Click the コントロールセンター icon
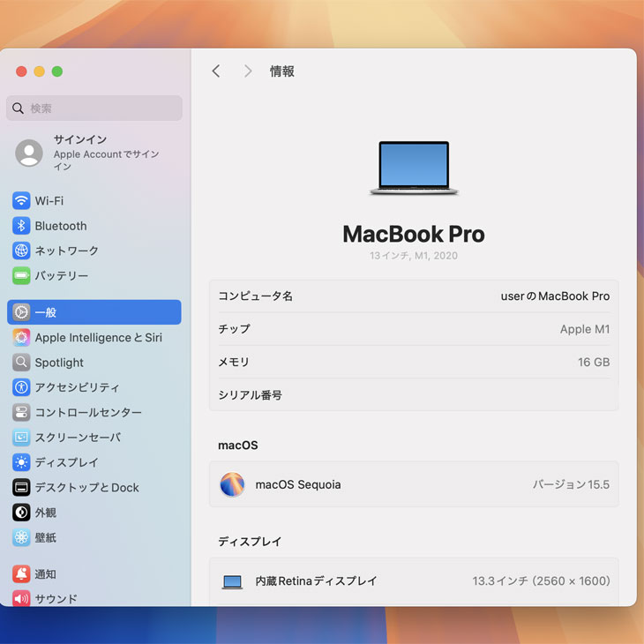Viewport: 644px width, 644px height. tap(21, 413)
